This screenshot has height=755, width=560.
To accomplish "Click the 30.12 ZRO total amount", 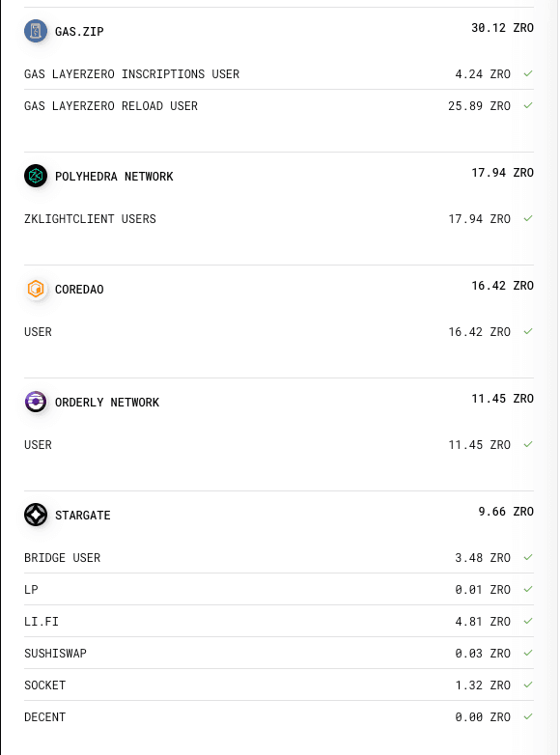I will click(x=502, y=28).
